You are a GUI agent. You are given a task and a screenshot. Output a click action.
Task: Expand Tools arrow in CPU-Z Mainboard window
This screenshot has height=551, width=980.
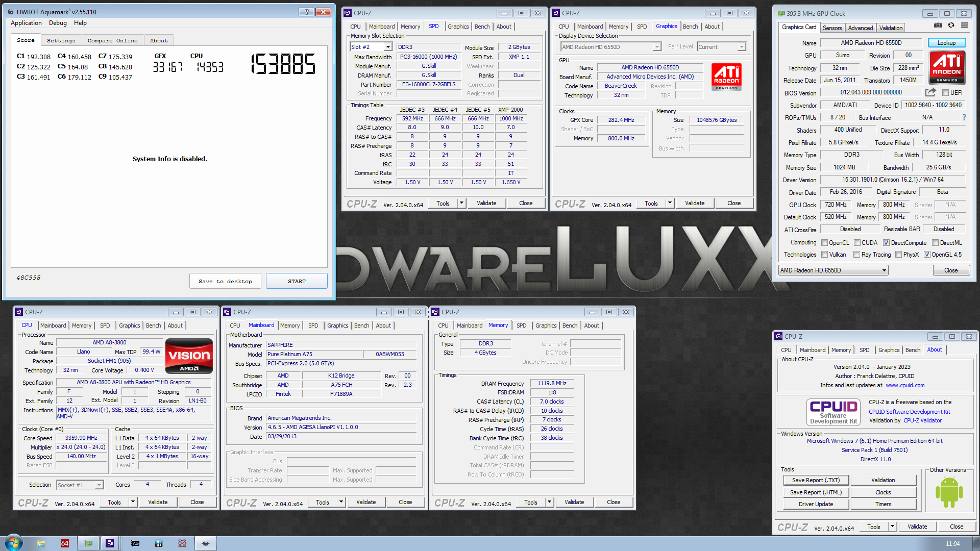(341, 502)
